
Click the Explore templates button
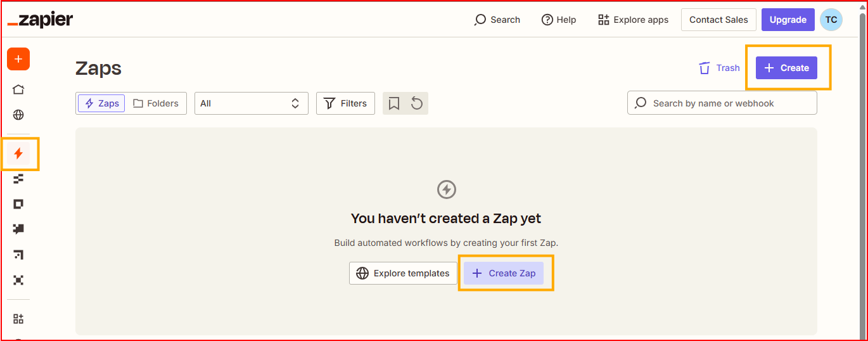(403, 273)
